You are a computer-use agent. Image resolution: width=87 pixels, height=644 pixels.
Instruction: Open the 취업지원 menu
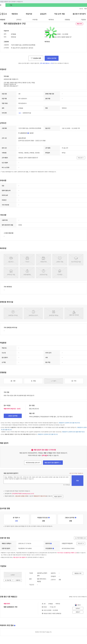click(29, 14)
